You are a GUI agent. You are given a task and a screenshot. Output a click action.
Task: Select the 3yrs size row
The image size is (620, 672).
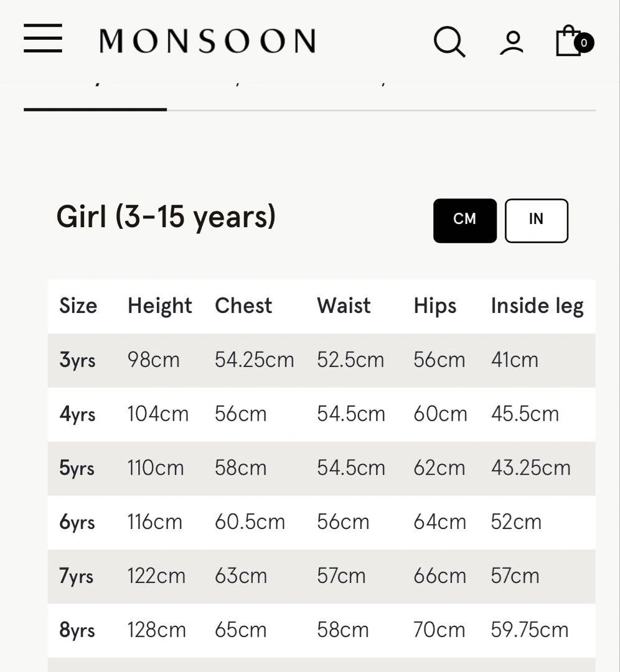click(x=322, y=360)
